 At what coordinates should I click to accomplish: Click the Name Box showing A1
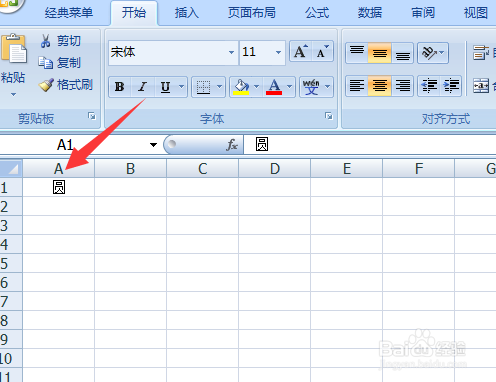[73, 145]
